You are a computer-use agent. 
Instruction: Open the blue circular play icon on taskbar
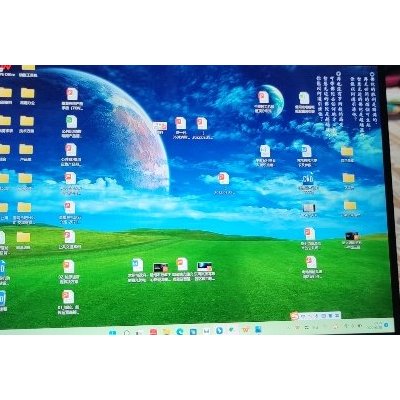point(219,330)
